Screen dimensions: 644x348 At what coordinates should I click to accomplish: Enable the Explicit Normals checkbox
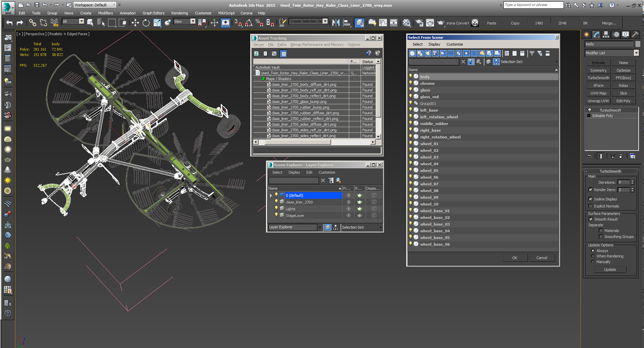coord(590,206)
